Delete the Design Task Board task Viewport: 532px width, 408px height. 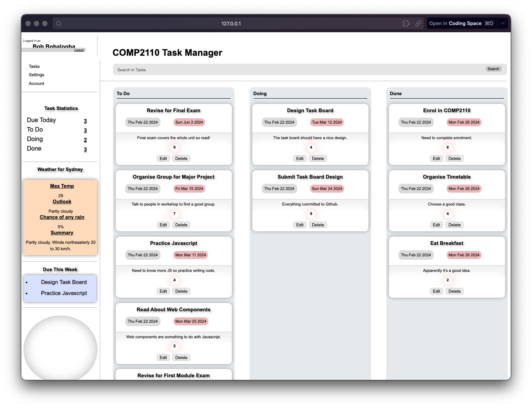(318, 159)
